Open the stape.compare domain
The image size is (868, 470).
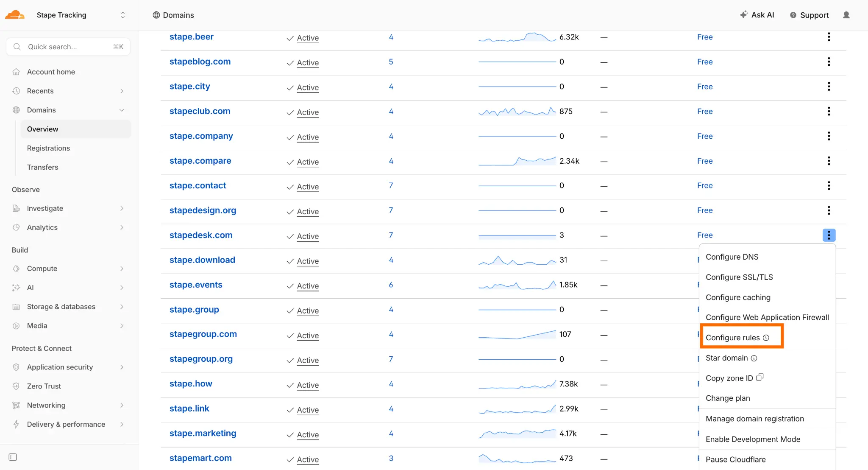point(200,161)
